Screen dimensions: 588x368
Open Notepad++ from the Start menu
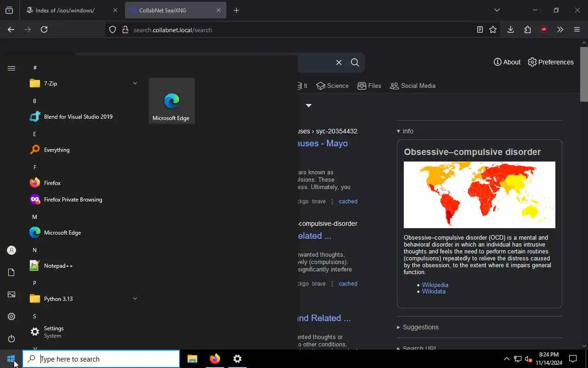tap(84, 265)
